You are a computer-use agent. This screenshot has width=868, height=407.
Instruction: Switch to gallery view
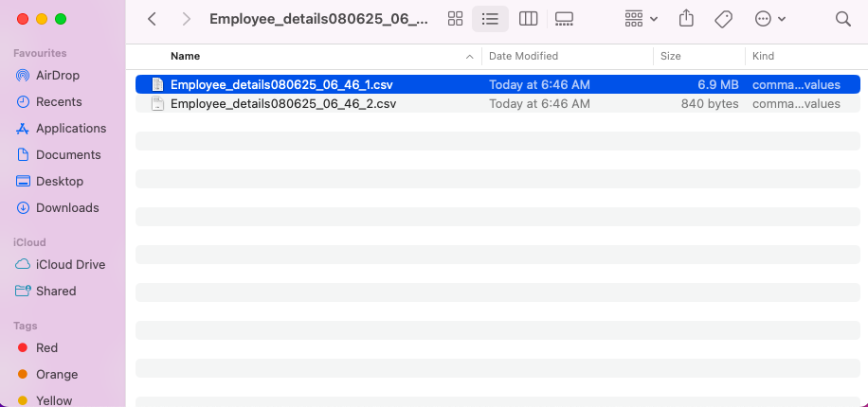point(564,19)
